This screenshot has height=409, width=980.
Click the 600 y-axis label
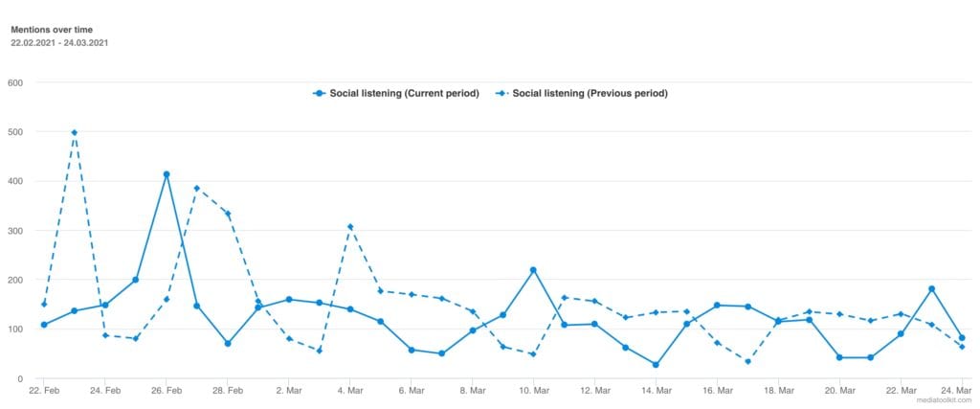[x=15, y=82]
